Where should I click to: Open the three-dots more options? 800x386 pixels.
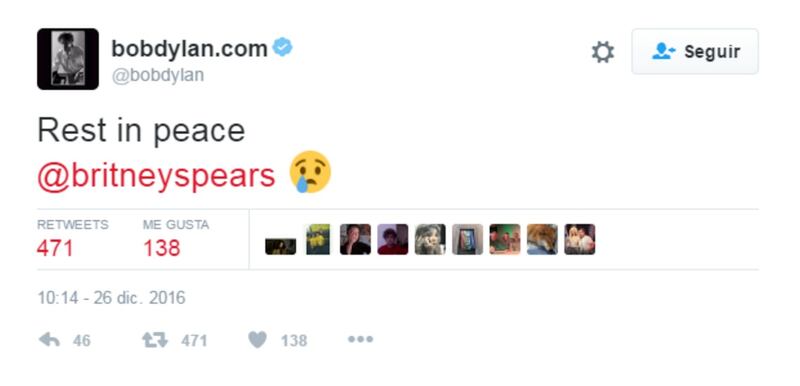[x=360, y=339]
